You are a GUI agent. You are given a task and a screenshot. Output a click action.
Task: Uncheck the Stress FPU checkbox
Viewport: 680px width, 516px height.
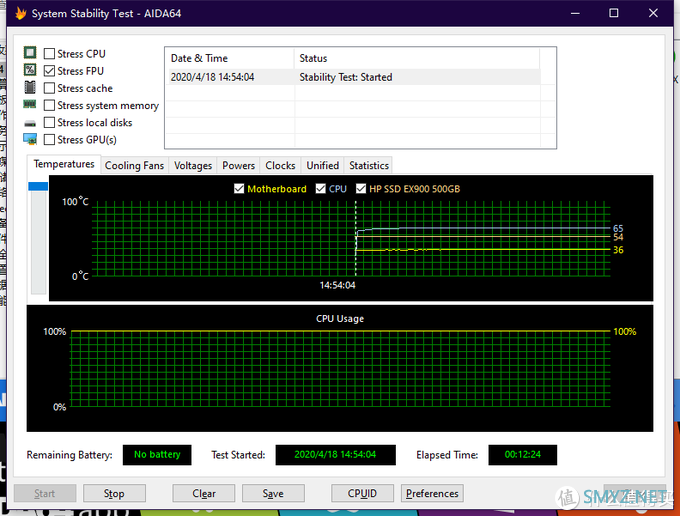[49, 71]
